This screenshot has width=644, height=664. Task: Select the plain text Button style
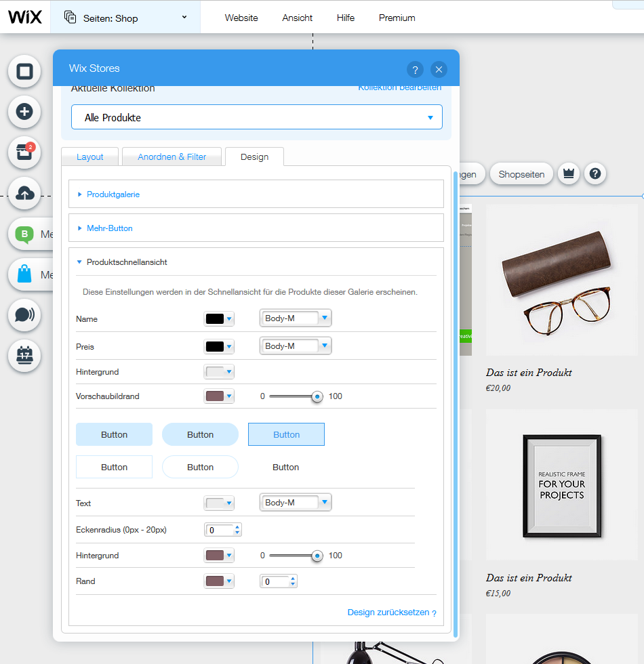285,468
